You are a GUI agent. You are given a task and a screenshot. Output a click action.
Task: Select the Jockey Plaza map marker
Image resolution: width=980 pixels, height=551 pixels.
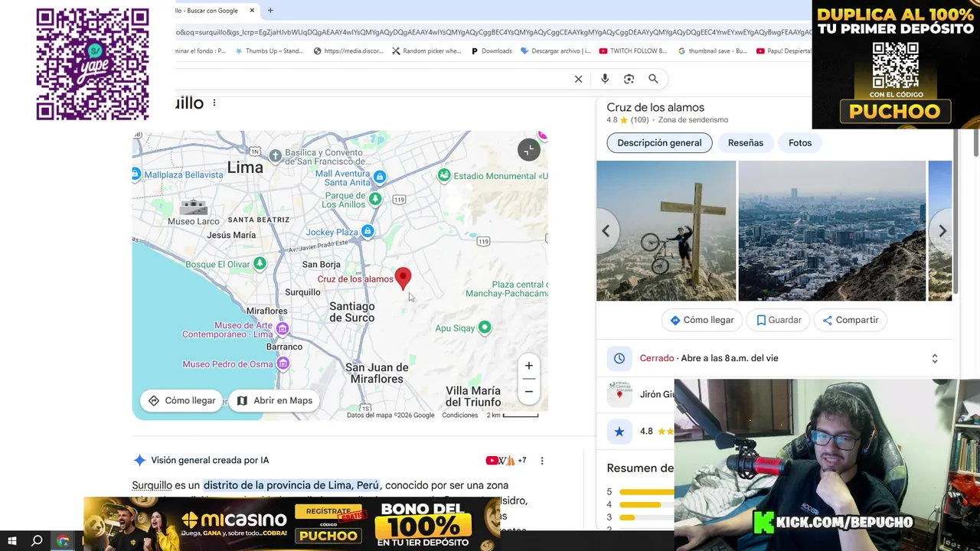coord(367,231)
